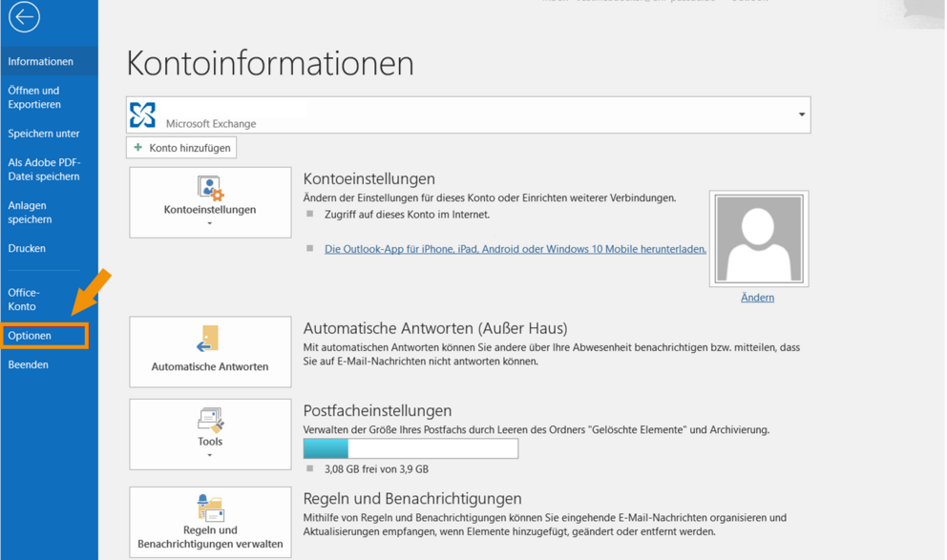Go back using the circled arrow icon
This screenshot has height=560, width=947.
coord(24,17)
